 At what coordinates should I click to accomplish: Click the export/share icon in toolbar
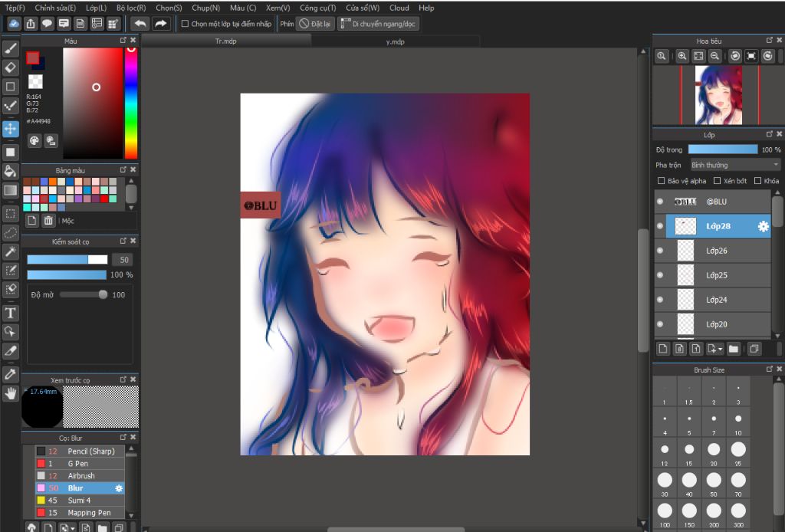31,24
